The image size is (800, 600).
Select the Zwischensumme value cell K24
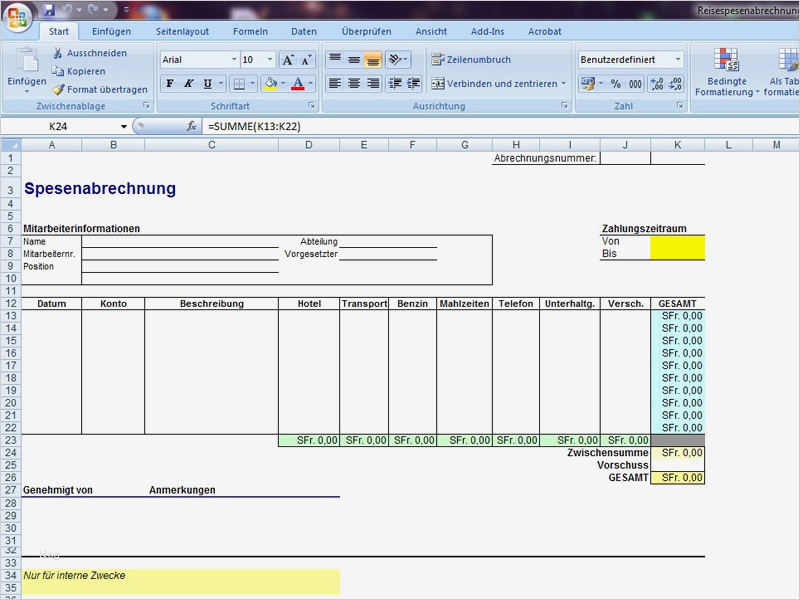coord(678,453)
